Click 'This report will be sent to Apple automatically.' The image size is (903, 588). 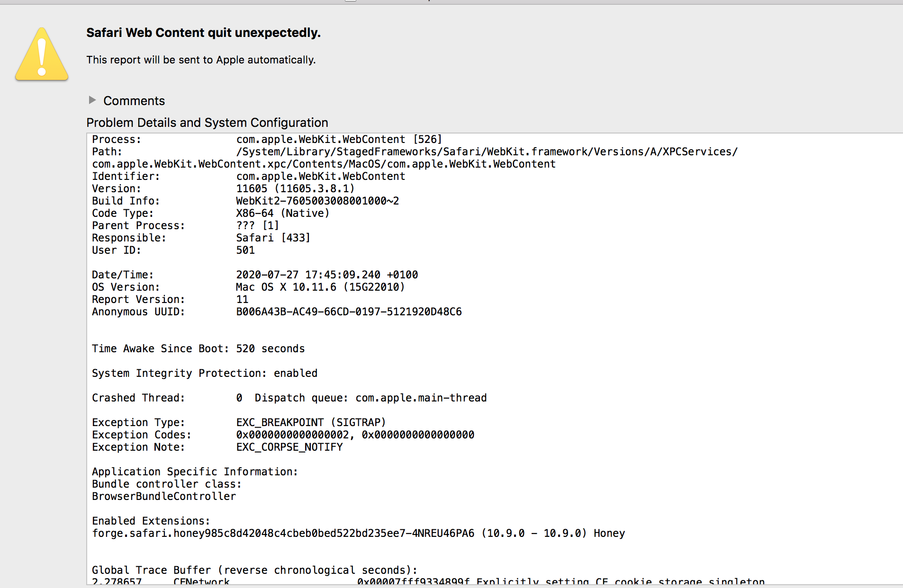(x=201, y=60)
